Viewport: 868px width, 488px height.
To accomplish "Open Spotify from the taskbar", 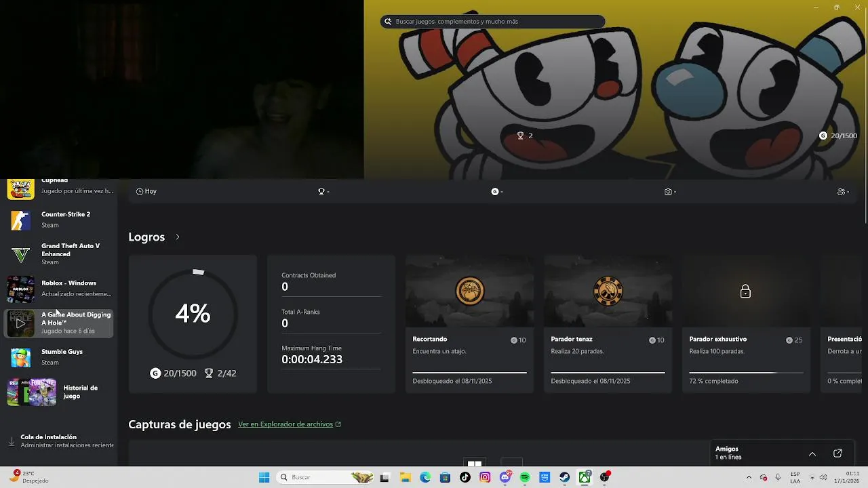I will point(525,477).
